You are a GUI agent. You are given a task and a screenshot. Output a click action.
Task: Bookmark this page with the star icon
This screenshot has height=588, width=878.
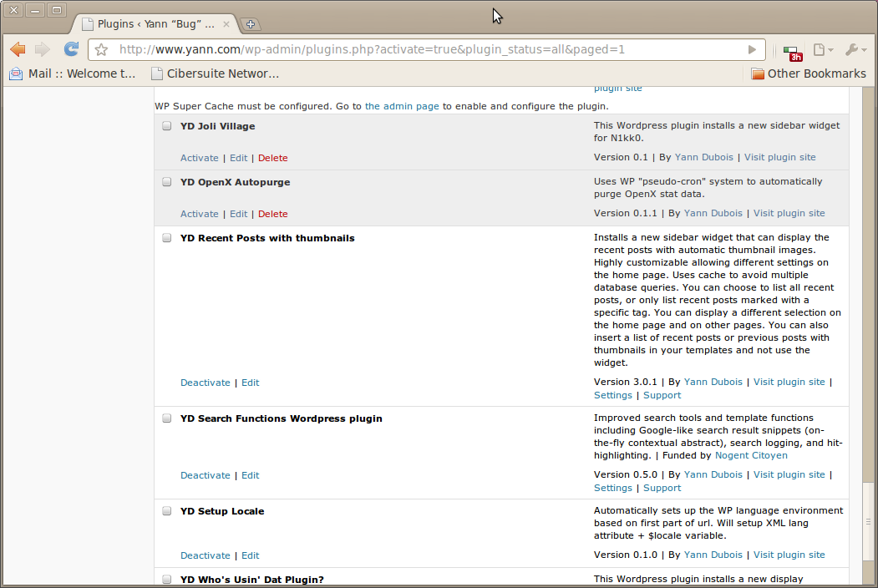(x=101, y=50)
